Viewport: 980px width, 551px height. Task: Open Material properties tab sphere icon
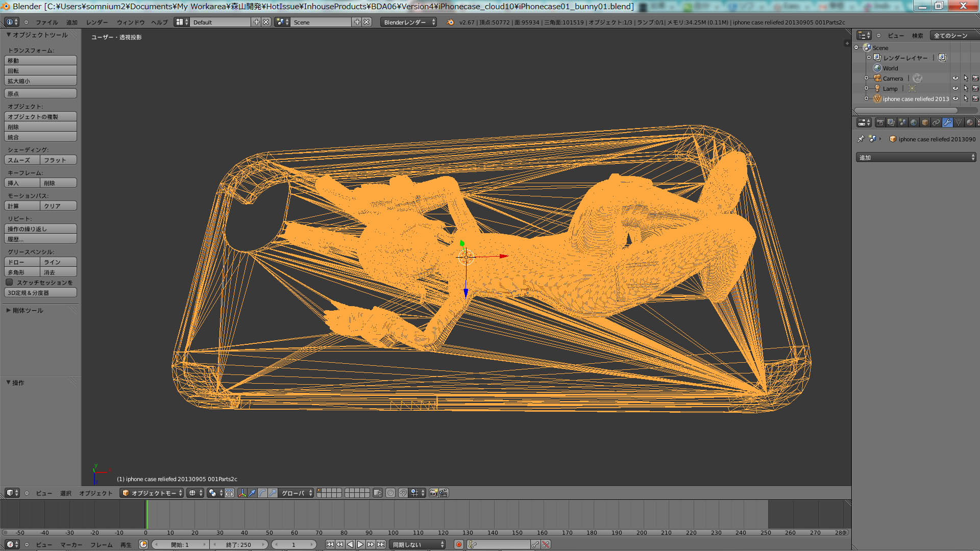[970, 122]
